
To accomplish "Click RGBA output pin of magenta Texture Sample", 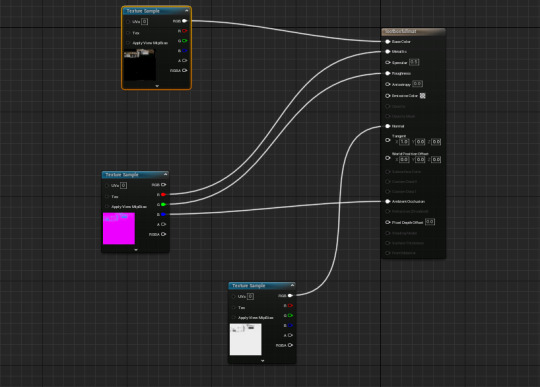I will click(164, 234).
